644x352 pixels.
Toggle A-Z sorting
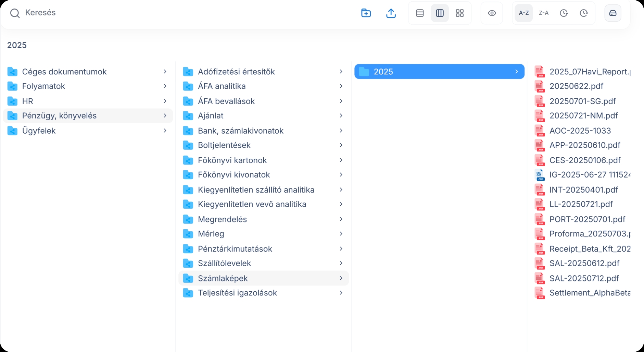coord(523,13)
